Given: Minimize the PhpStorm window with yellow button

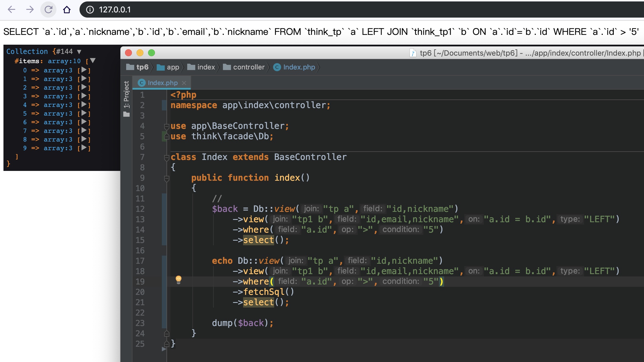Looking at the screenshot, I should pyautogui.click(x=140, y=53).
